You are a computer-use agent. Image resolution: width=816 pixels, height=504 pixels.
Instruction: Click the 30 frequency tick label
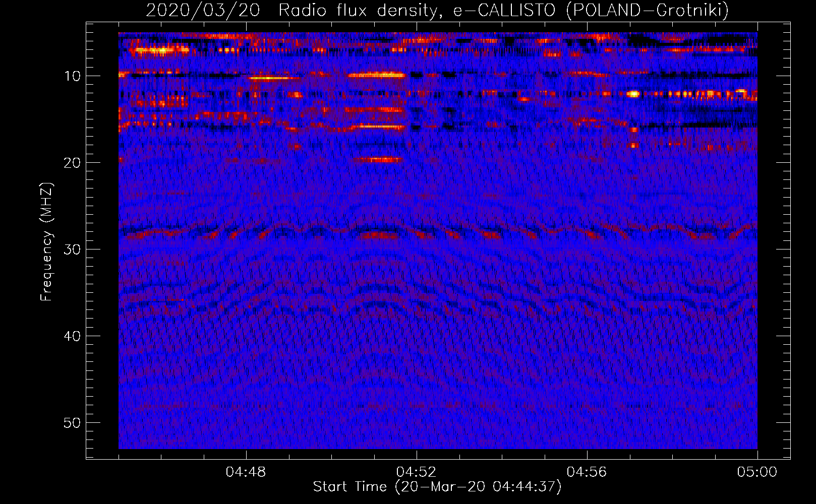pyautogui.click(x=73, y=249)
